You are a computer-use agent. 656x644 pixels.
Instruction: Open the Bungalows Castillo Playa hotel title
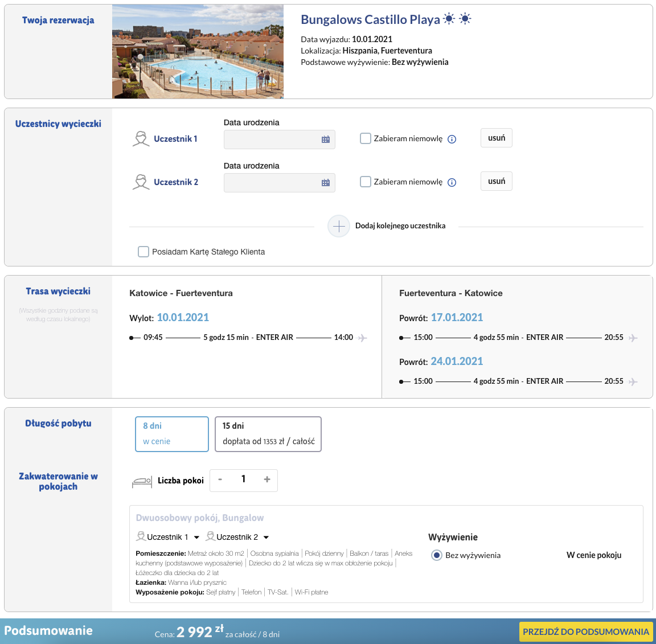tap(370, 20)
